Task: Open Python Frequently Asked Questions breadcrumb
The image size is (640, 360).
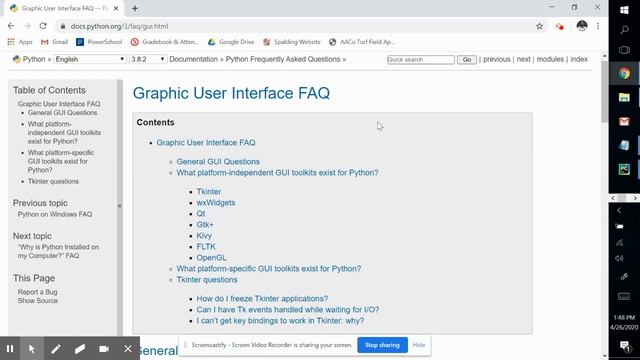Action: 283,59
